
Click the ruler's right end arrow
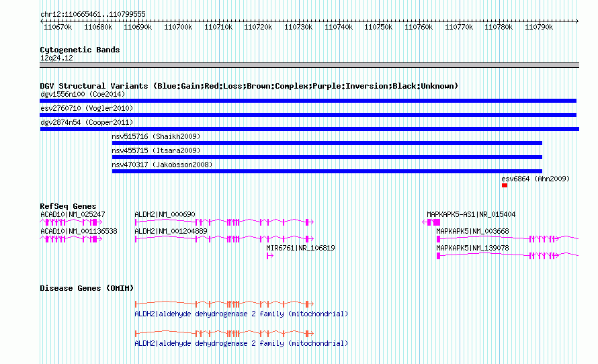(x=577, y=21)
